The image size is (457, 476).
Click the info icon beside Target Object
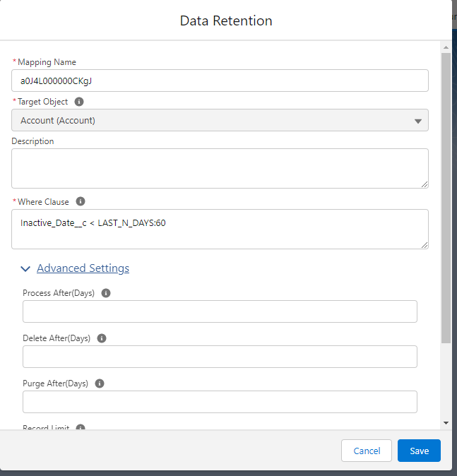(79, 102)
